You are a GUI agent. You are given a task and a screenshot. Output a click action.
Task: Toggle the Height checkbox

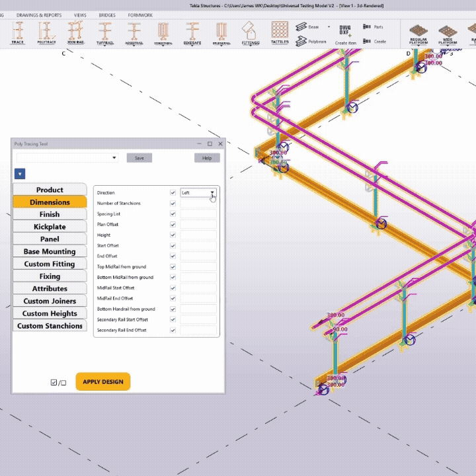(173, 235)
